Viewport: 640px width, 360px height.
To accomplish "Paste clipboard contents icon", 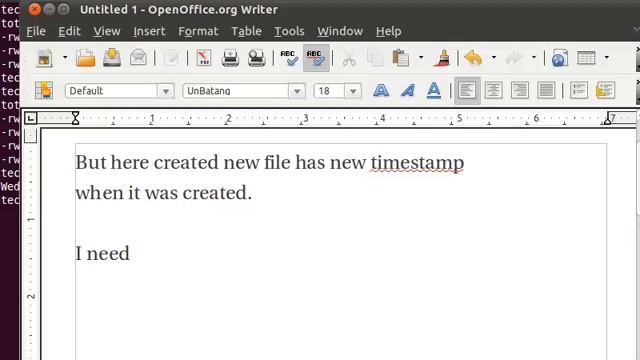I will point(401,58).
